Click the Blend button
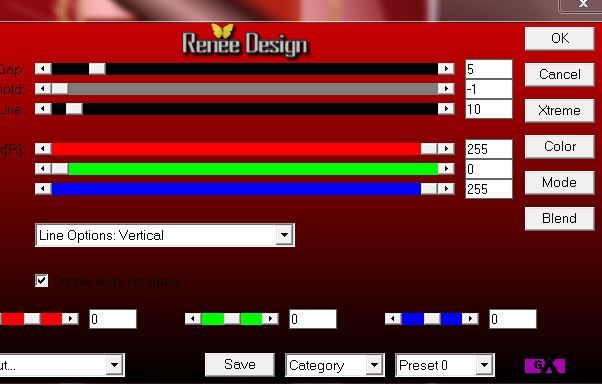 [559, 218]
